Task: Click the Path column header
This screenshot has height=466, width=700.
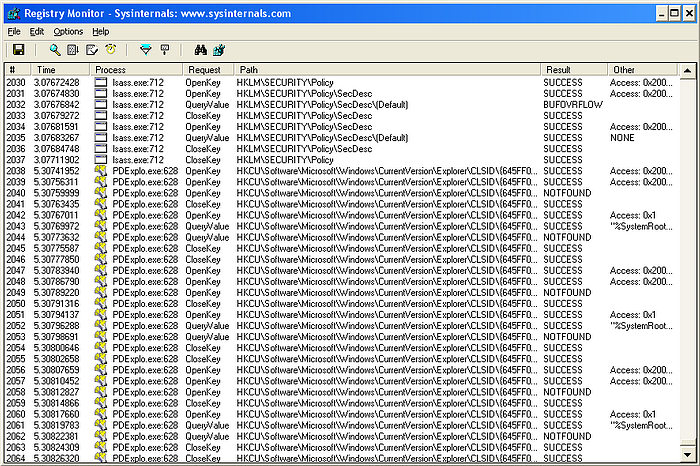Action: [387, 70]
